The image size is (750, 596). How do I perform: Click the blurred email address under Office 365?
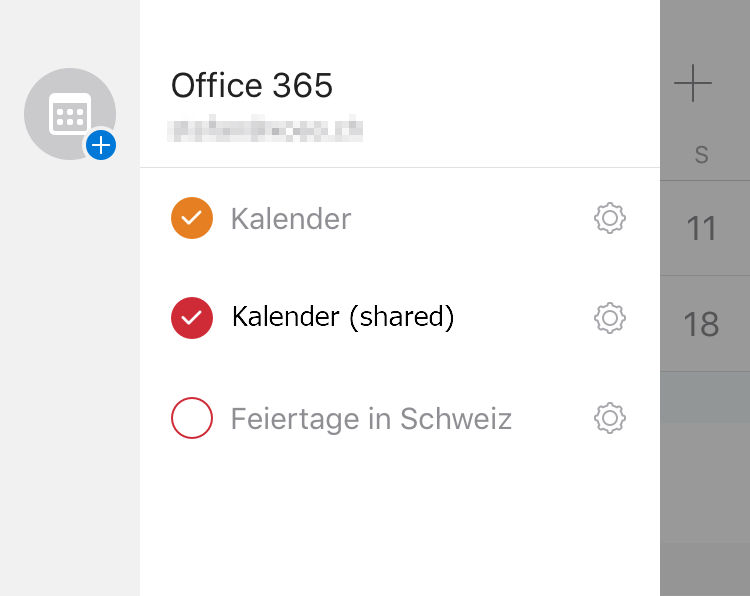[266, 129]
